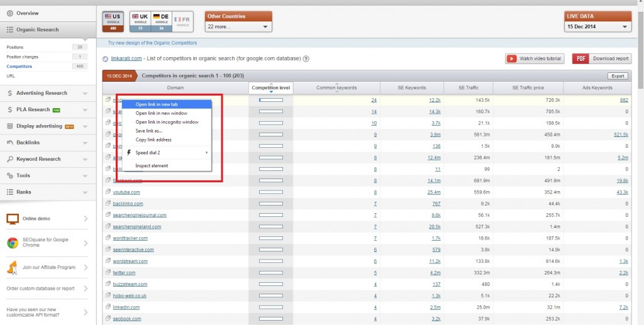Click the PLA Research dollar icon
Screen dimensions: 644x325
pos(10,109)
